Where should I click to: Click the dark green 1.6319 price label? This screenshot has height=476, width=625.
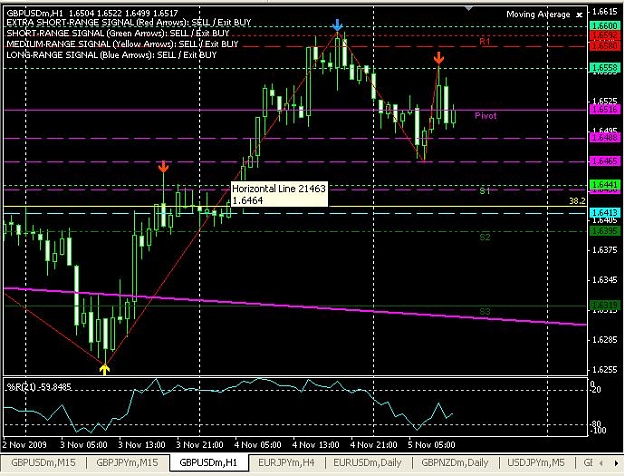[605, 306]
